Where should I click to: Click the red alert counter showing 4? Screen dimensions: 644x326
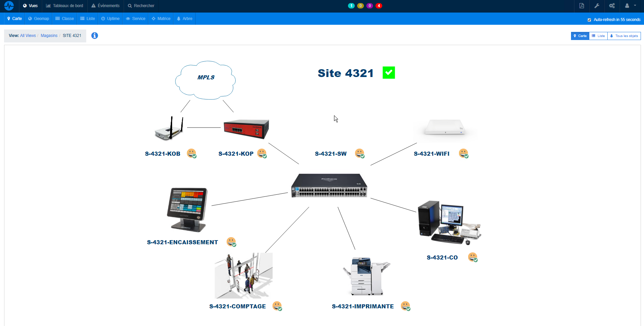coord(379,6)
